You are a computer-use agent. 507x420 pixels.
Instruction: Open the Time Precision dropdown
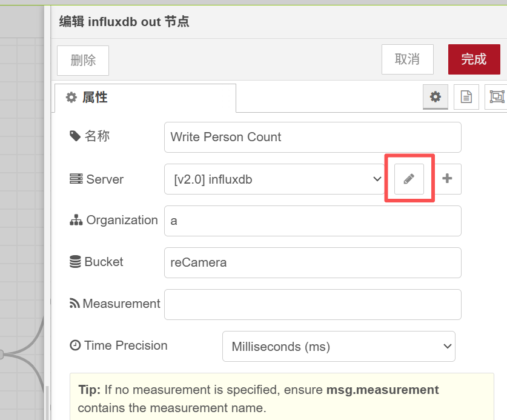coord(339,347)
